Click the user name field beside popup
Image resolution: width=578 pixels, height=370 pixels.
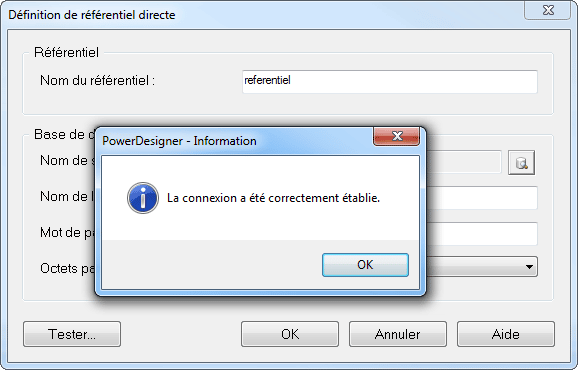[482, 198]
